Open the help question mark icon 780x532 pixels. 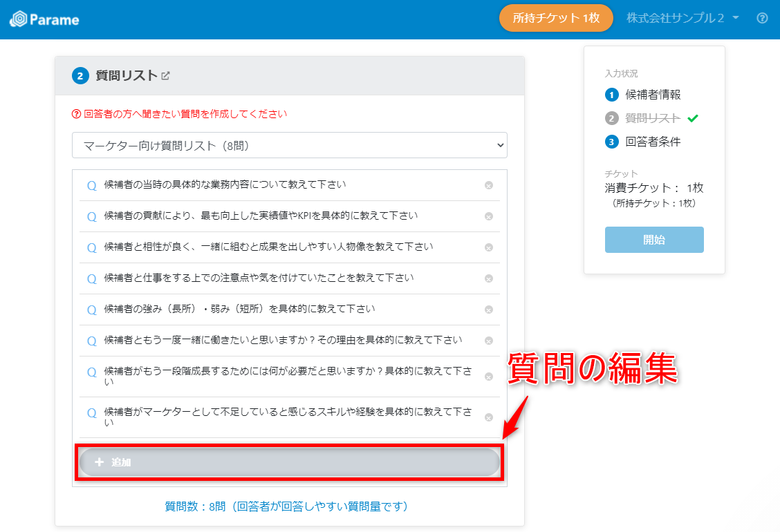[x=762, y=19]
